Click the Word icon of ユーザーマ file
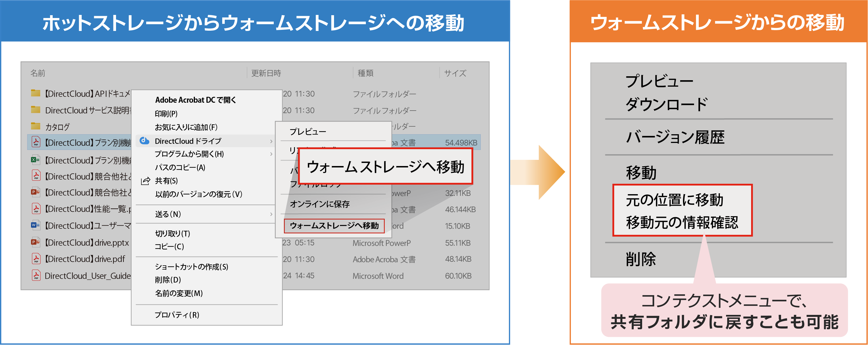The image size is (868, 345). pos(35,225)
